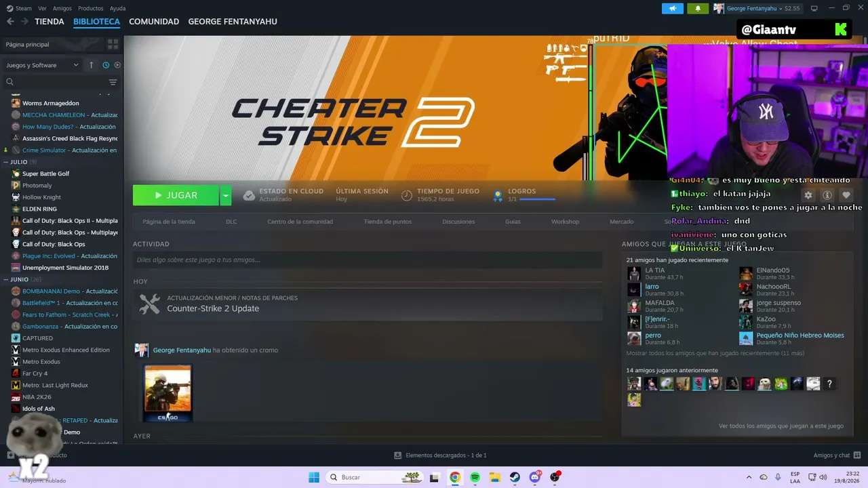Open the Counter-Strike 2 Update news
Viewport: 868px width, 488px height.
coord(213,308)
